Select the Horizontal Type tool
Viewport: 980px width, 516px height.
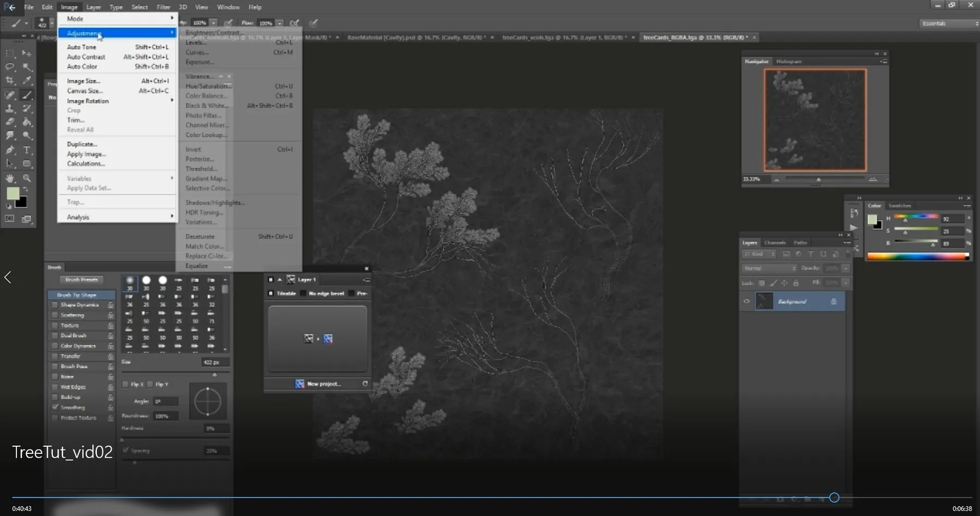pyautogui.click(x=27, y=150)
